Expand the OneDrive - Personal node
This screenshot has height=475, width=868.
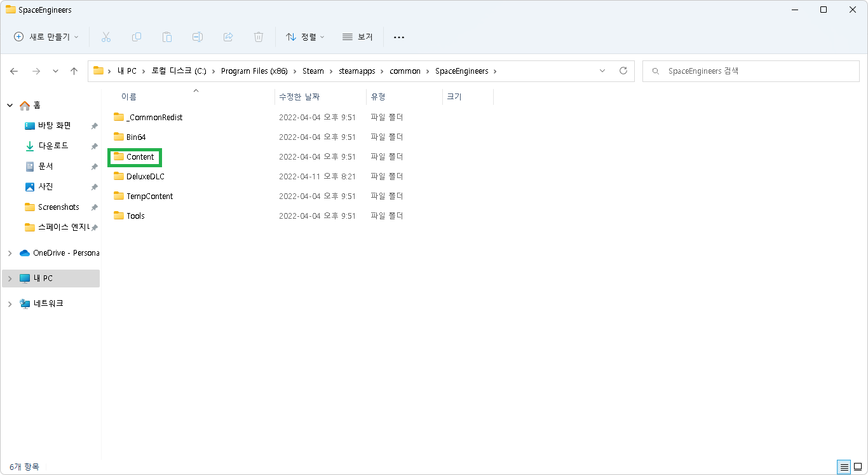pos(10,253)
